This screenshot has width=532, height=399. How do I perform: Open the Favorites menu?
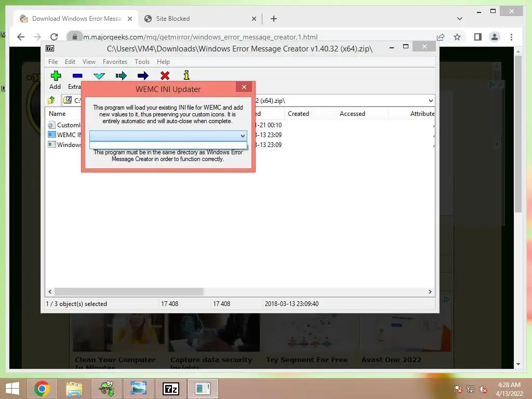click(115, 62)
